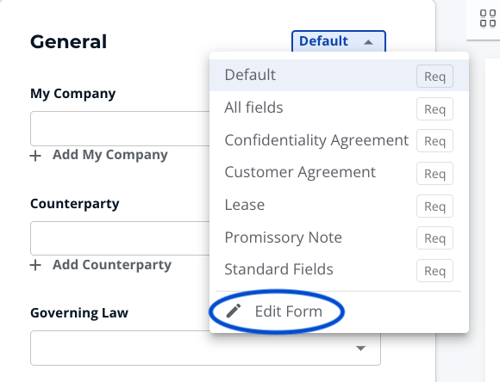
Task: Expand the Governing Law dropdown arrow
Action: [x=360, y=348]
